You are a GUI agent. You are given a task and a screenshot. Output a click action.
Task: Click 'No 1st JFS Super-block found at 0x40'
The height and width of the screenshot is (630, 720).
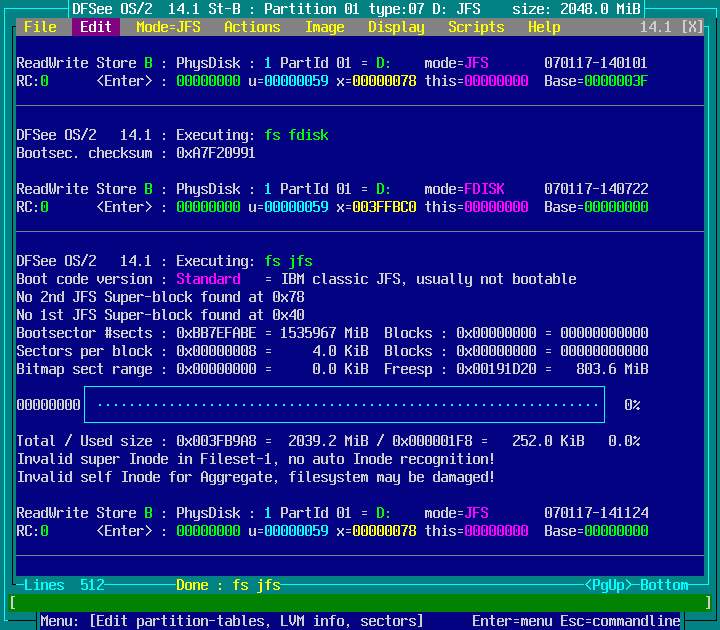tap(160, 315)
